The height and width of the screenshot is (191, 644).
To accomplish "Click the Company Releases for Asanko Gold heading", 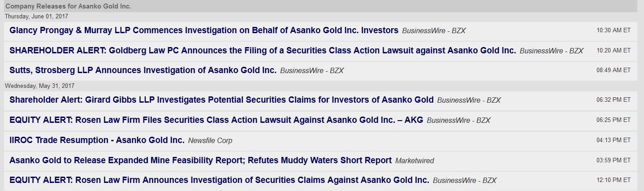I will (x=68, y=6).
